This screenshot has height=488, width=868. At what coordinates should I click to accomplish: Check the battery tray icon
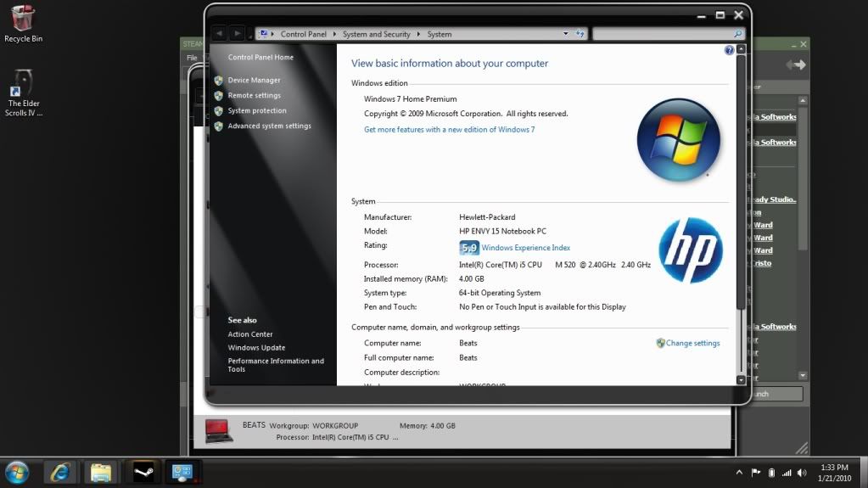(771, 473)
